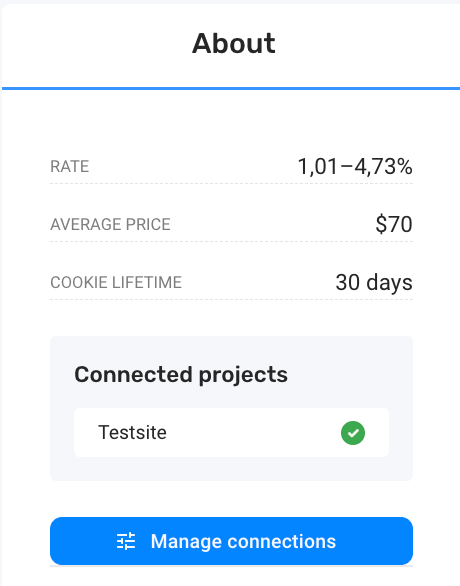Click the dotted divider under COOKIE LIFETIME
460x586 pixels.
pos(231,299)
